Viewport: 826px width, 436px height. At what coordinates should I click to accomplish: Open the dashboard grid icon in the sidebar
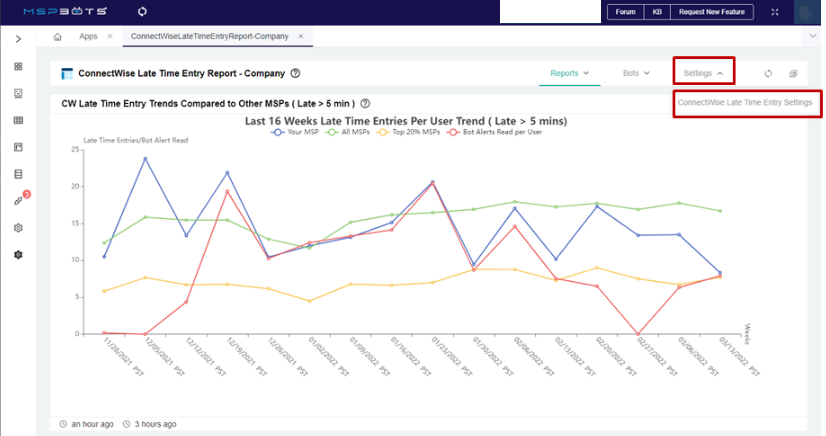pyautogui.click(x=18, y=67)
